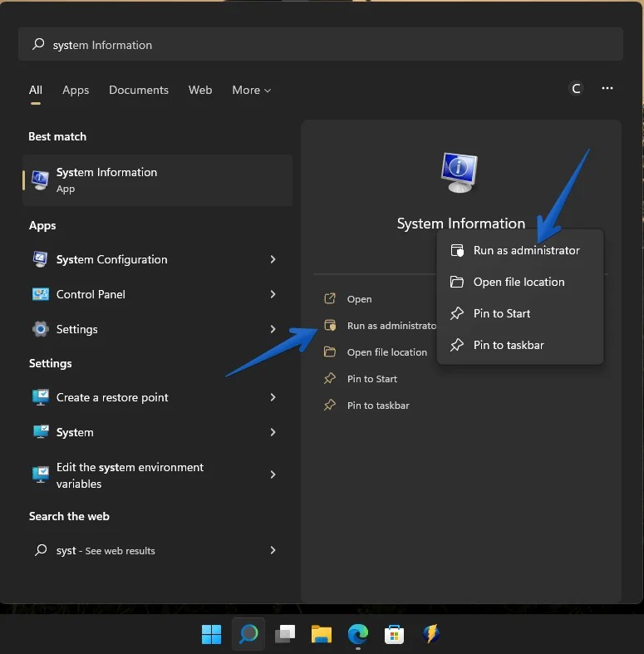Expand the More filter dropdown
This screenshot has width=644, height=654.
click(x=252, y=90)
